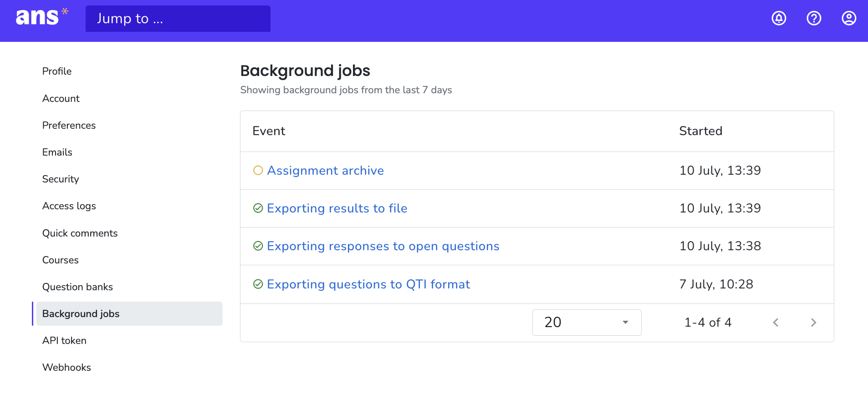
Task: Click the 10 July, 13:38 start time
Action: (720, 246)
